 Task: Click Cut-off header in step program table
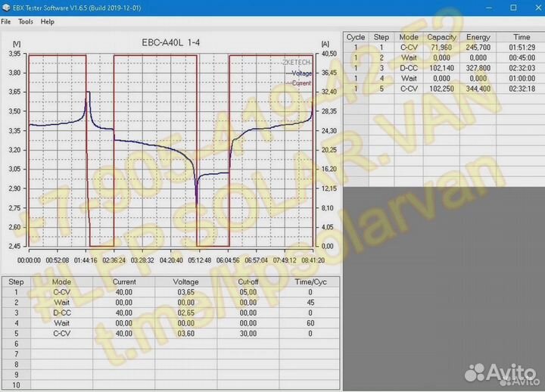point(248,282)
